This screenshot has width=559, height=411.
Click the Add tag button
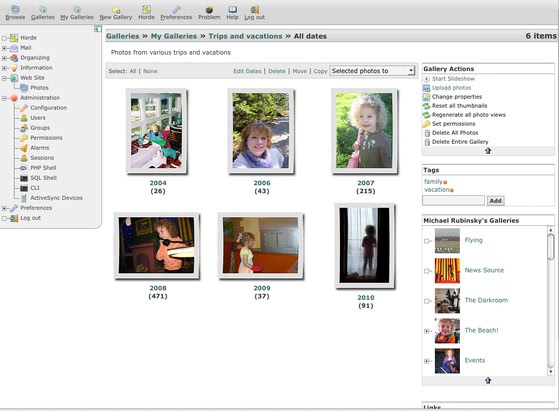click(x=496, y=201)
